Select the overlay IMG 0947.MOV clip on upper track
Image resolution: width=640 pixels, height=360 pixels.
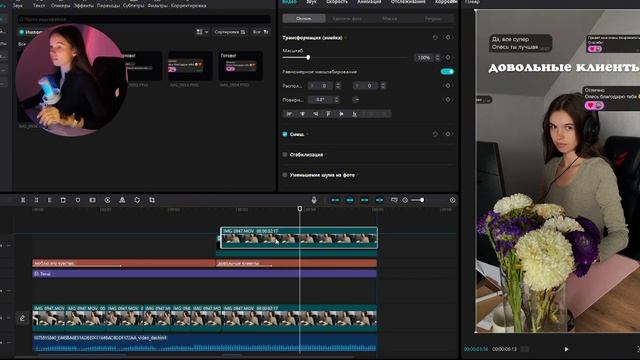299,238
